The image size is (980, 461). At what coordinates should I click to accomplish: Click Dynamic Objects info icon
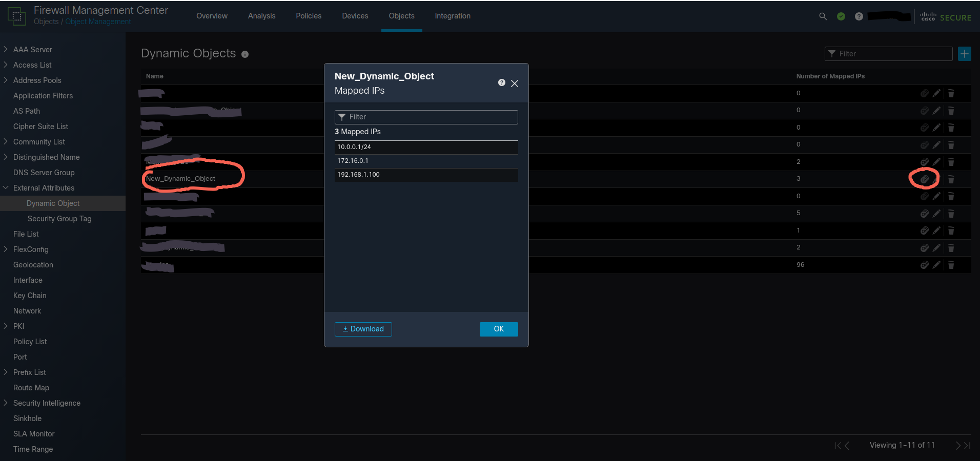point(245,54)
